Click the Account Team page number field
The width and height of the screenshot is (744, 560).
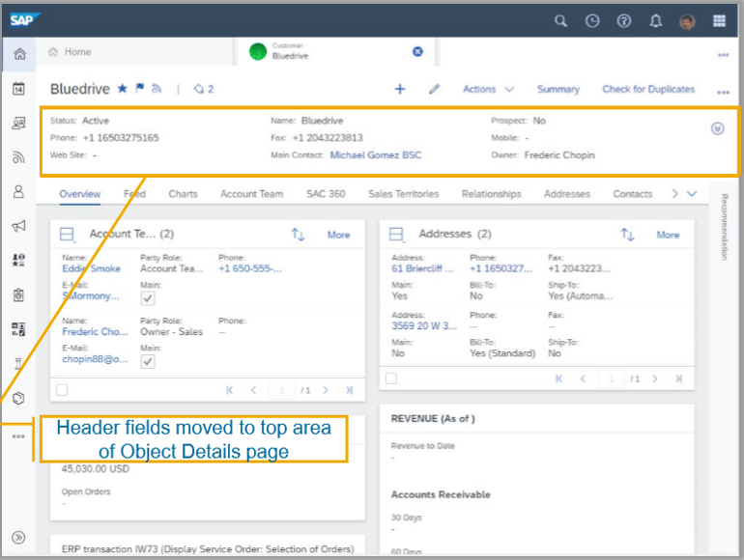(x=282, y=390)
